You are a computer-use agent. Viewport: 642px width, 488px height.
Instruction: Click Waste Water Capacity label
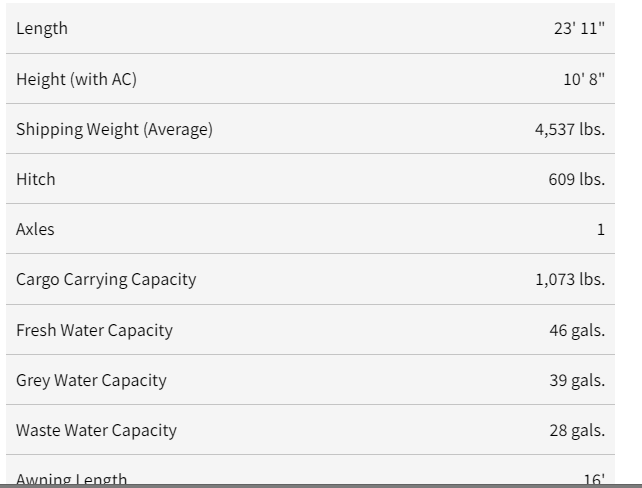click(96, 430)
